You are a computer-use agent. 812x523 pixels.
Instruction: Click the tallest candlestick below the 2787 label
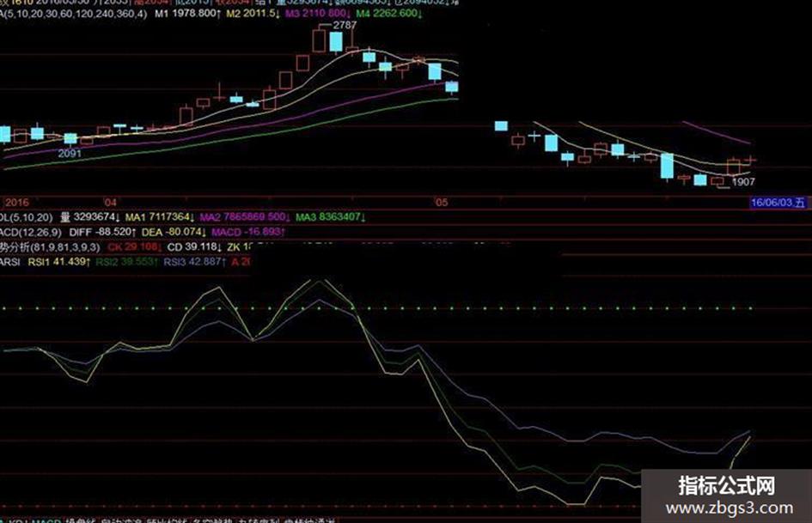(x=319, y=40)
